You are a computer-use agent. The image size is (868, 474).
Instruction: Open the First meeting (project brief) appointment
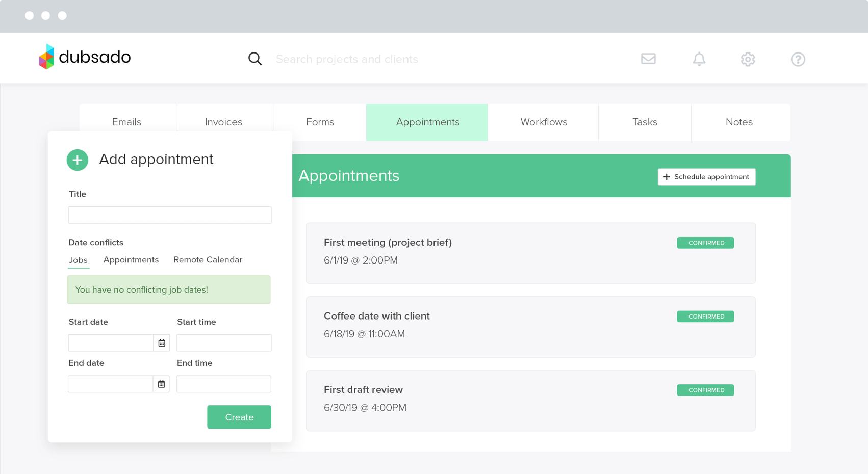530,253
